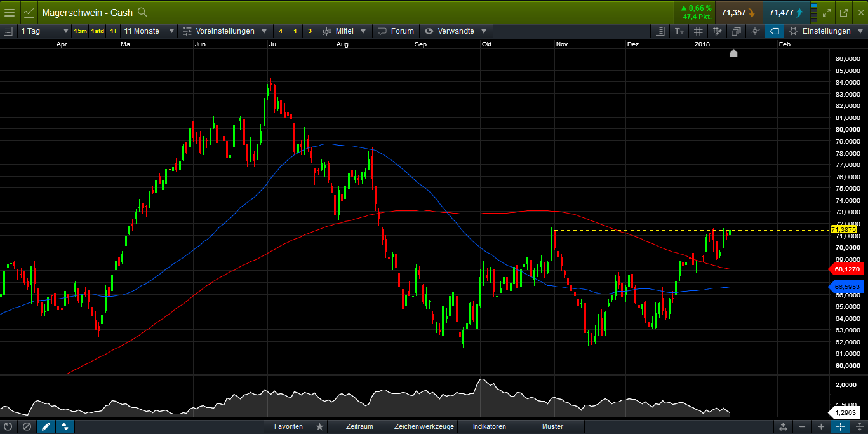Click the 2018 label on the time axis
The image size is (868, 434).
coord(702,44)
